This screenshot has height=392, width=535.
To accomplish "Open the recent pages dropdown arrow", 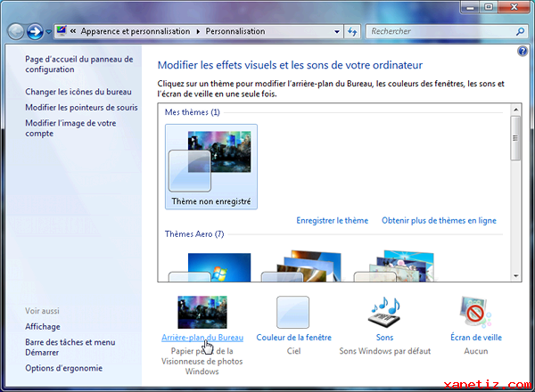I will 48,32.
